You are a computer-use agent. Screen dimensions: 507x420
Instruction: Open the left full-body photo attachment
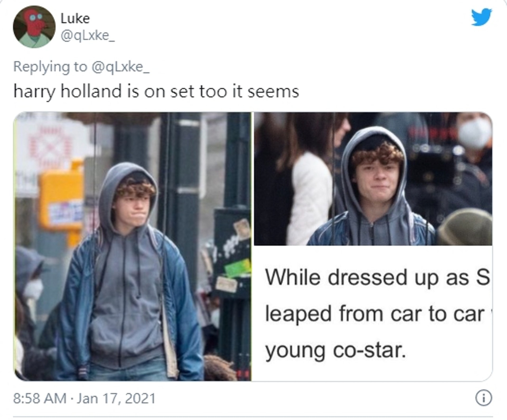click(132, 246)
